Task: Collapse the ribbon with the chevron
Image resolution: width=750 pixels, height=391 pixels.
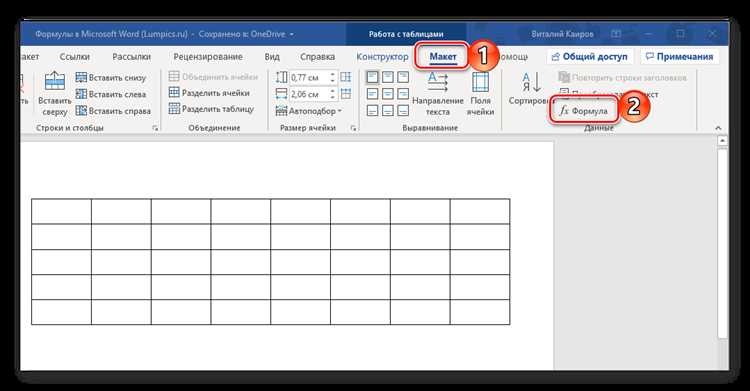Action: click(717, 128)
